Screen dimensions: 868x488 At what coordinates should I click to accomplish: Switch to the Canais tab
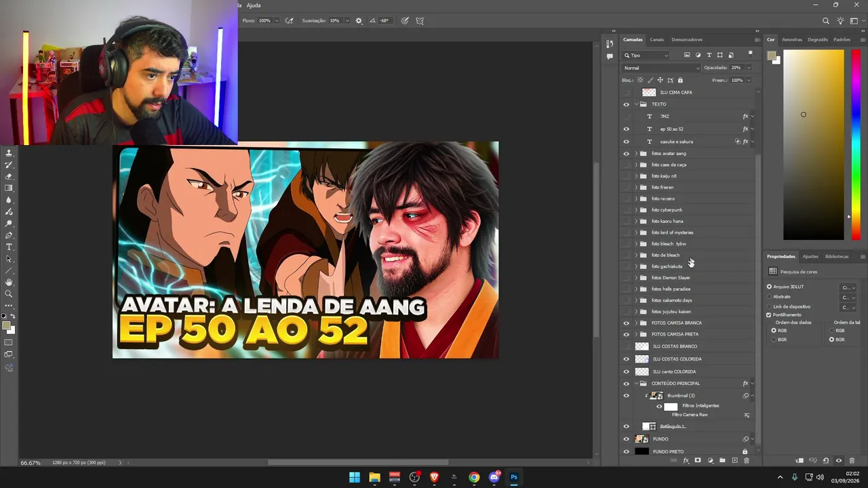coord(656,39)
